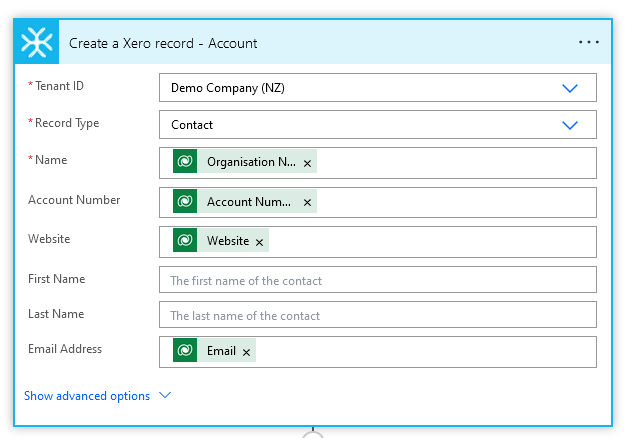Remove the Email token

click(x=246, y=352)
